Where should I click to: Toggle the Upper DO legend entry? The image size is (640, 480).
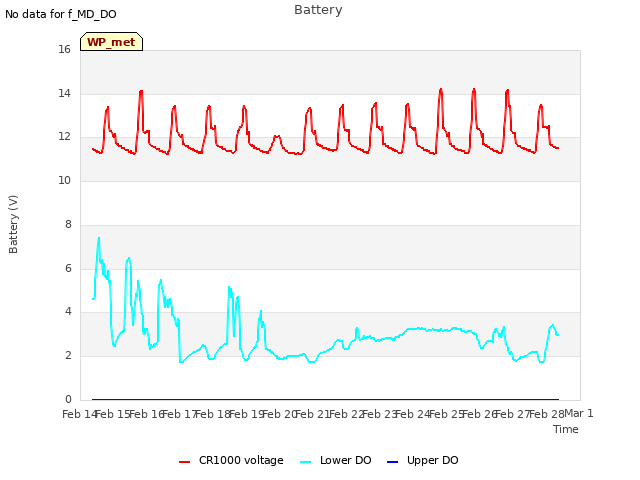(x=422, y=460)
